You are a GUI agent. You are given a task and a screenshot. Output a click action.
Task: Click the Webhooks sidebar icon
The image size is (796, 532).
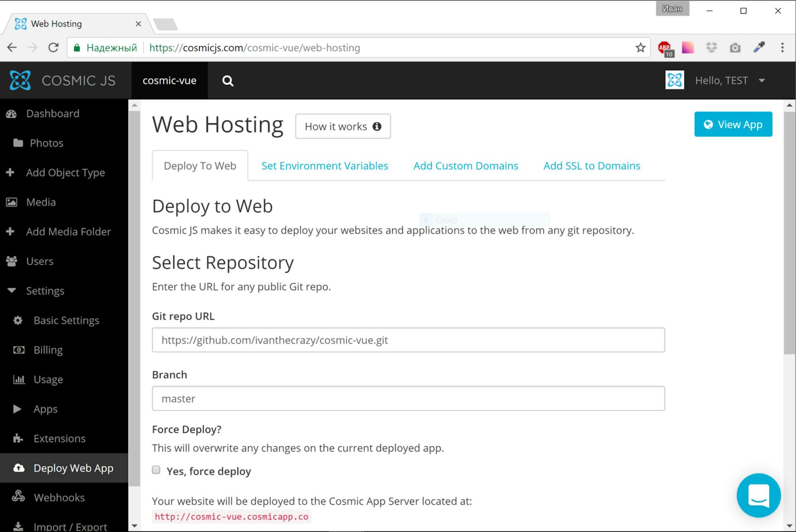[x=19, y=497]
